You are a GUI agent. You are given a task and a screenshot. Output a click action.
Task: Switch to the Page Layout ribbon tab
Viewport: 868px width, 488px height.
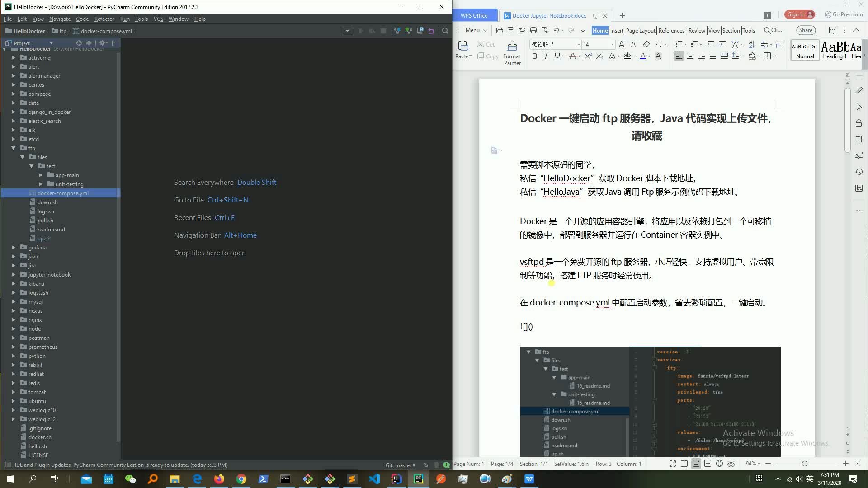(x=641, y=30)
